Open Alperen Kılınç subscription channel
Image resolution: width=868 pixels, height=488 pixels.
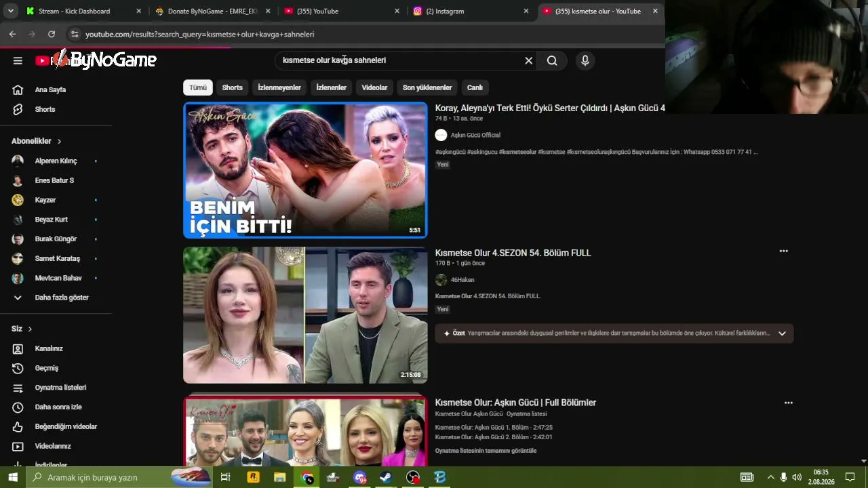pyautogui.click(x=56, y=161)
